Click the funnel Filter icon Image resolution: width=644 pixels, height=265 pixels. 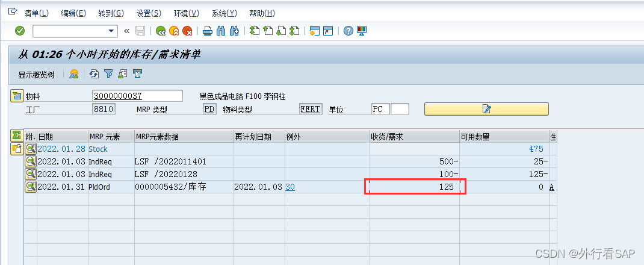click(108, 74)
